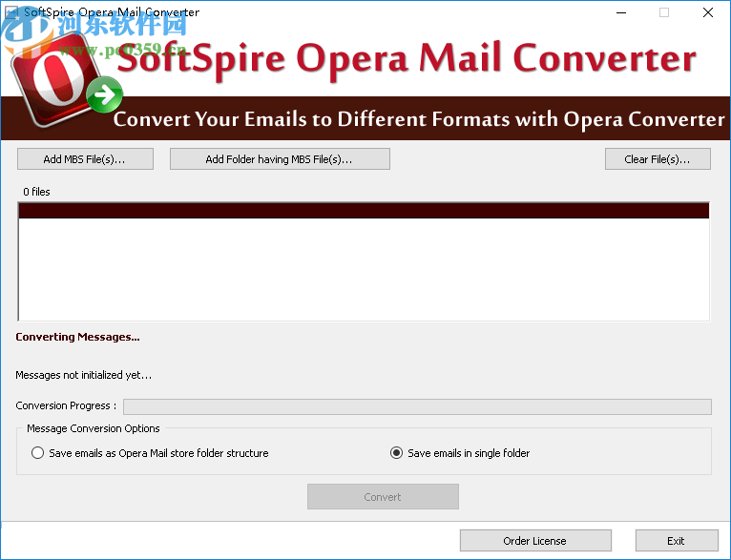731x560 pixels.
Task: Click the Opera Mail Converter logo icon
Action: click(x=65, y=79)
